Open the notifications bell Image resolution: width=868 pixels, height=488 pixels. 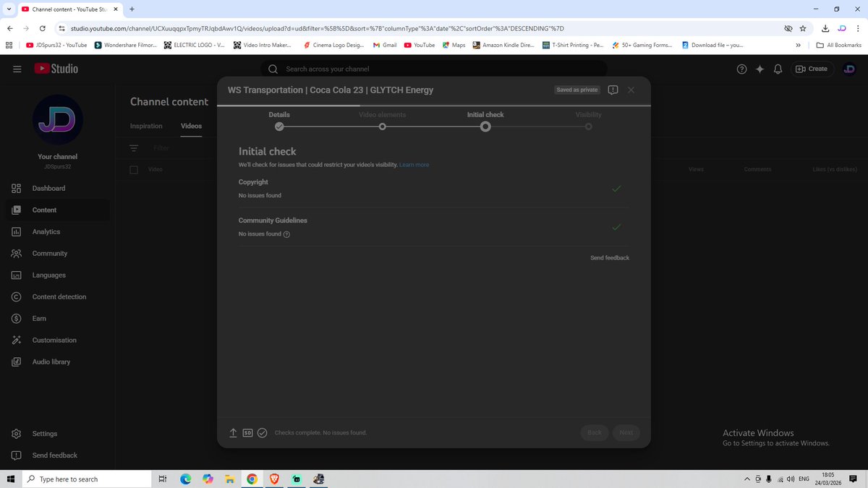778,69
